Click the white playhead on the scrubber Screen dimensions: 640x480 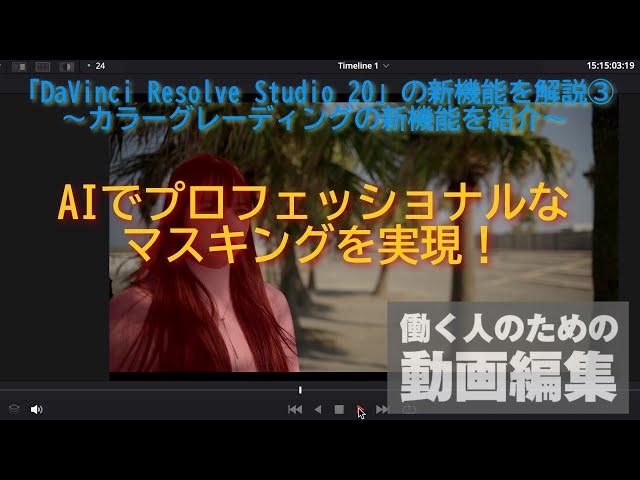point(300,390)
